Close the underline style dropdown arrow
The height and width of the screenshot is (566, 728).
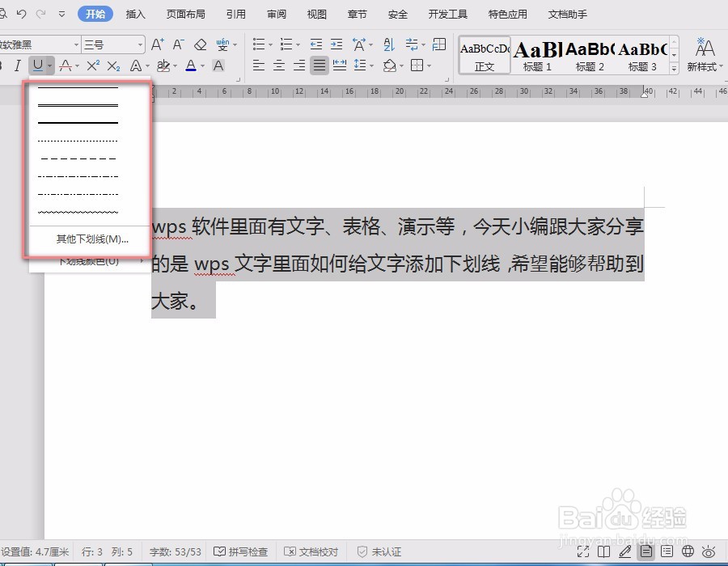50,65
